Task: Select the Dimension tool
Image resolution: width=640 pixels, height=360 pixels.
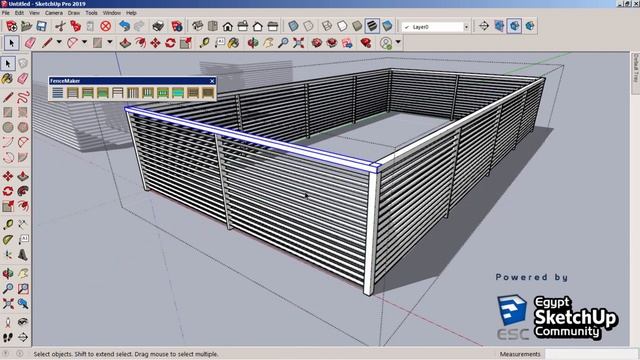Action: [23, 224]
